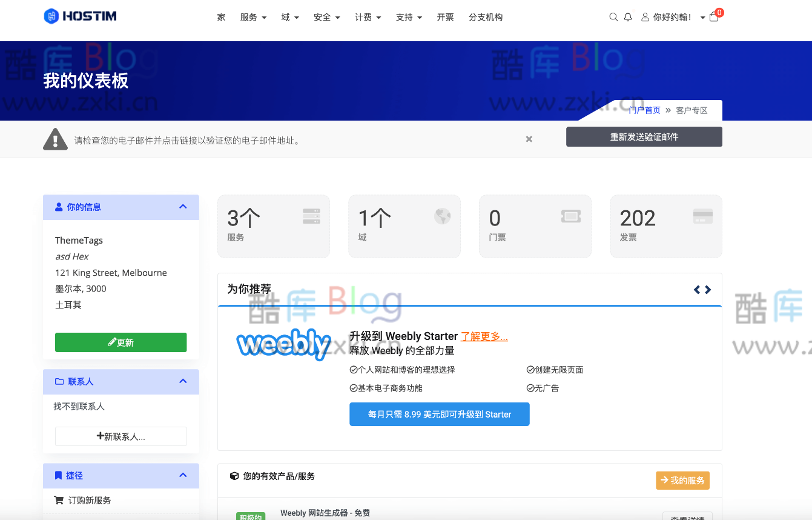Image resolution: width=812 pixels, height=520 pixels.
Task: Click the bookmark icon in 捷径 header
Action: click(59, 476)
